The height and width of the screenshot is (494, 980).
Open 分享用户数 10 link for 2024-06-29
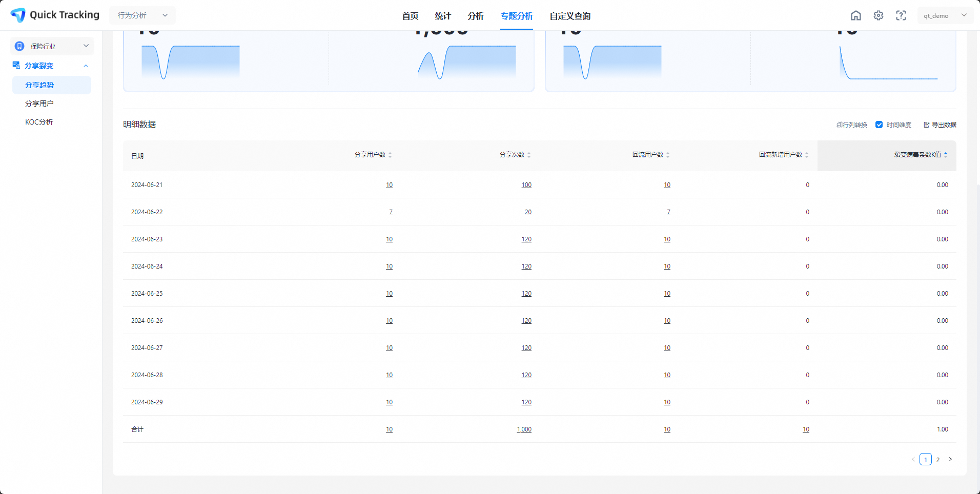pos(389,402)
